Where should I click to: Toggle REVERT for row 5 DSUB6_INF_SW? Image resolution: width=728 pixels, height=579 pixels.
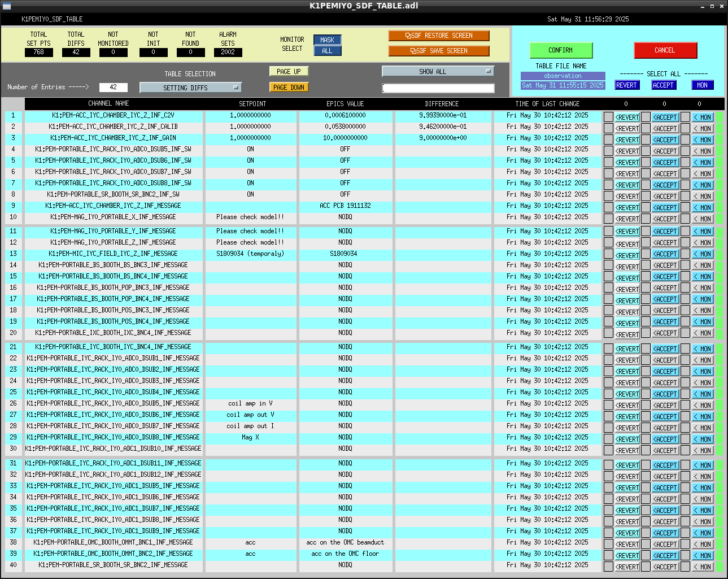(627, 163)
